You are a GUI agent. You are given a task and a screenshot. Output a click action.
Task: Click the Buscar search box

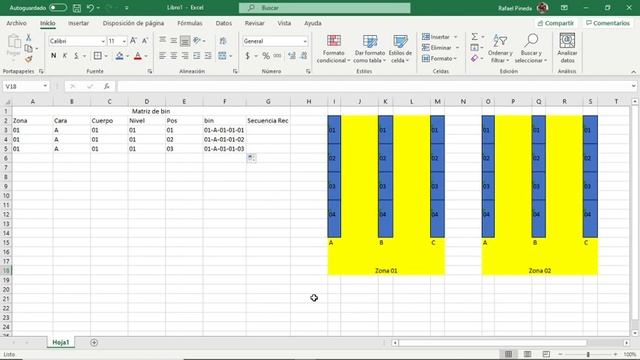click(324, 8)
